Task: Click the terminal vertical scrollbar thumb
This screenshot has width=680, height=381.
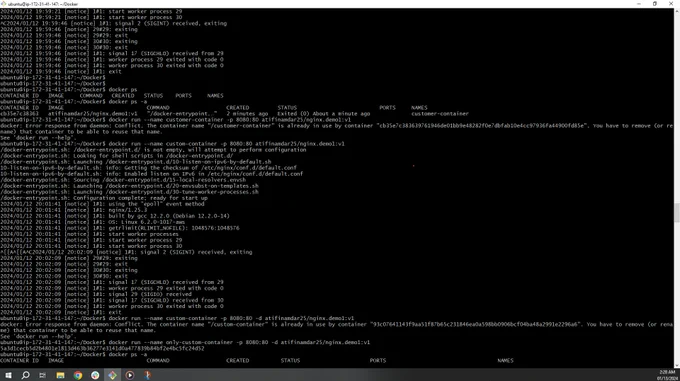Action: [677, 213]
